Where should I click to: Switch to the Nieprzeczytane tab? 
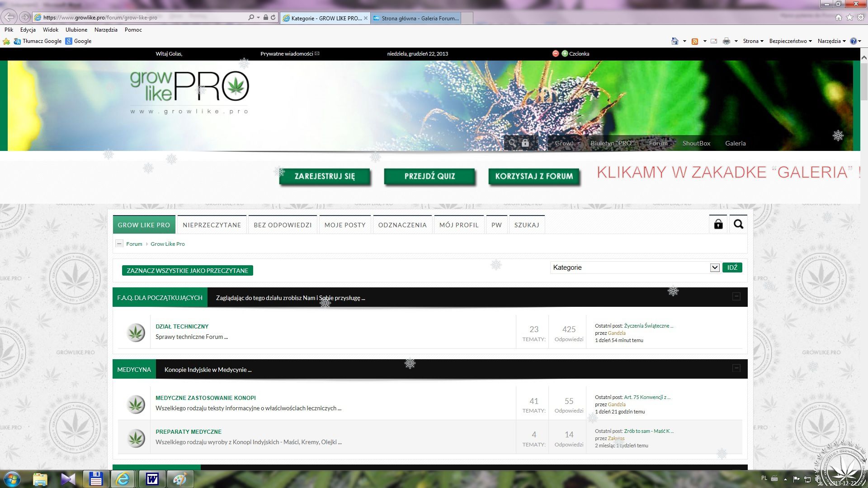click(x=212, y=225)
